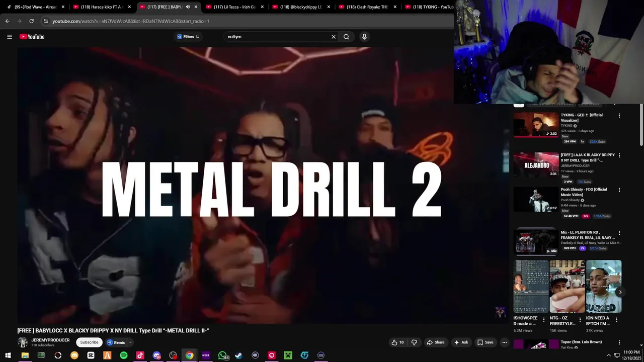
Task: Click the URL address bar
Action: 247,21
